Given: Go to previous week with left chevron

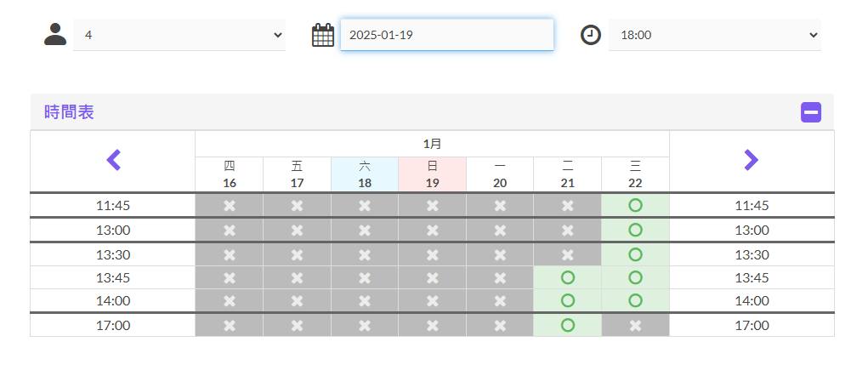Looking at the screenshot, I should tap(113, 160).
